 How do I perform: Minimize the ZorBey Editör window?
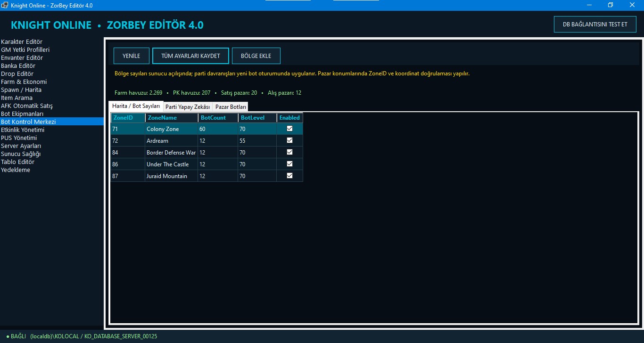click(589, 5)
